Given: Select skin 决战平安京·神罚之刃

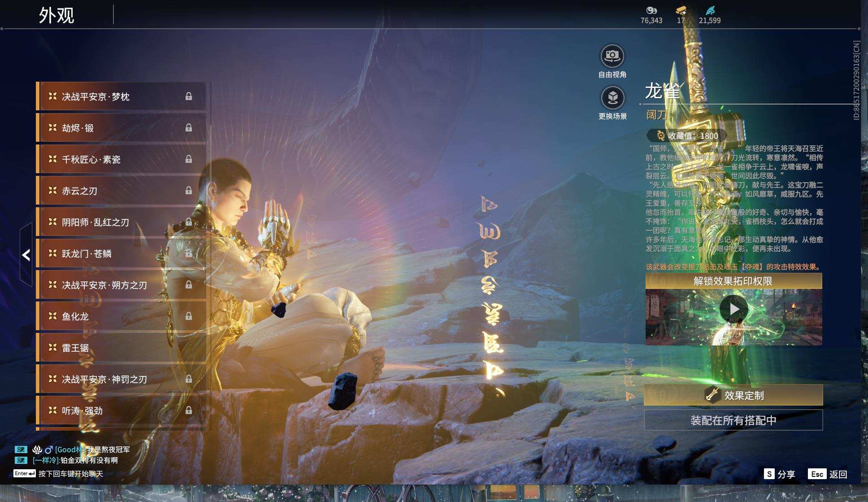Looking at the screenshot, I should click(x=121, y=379).
